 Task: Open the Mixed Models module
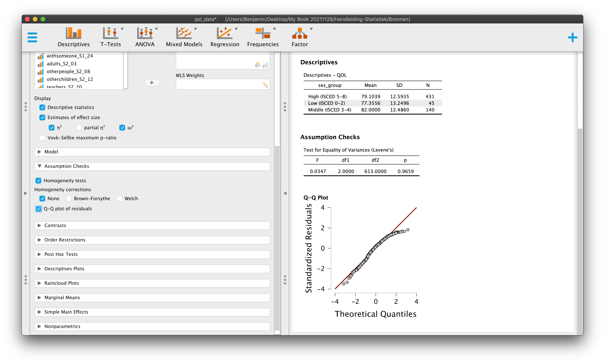point(184,37)
